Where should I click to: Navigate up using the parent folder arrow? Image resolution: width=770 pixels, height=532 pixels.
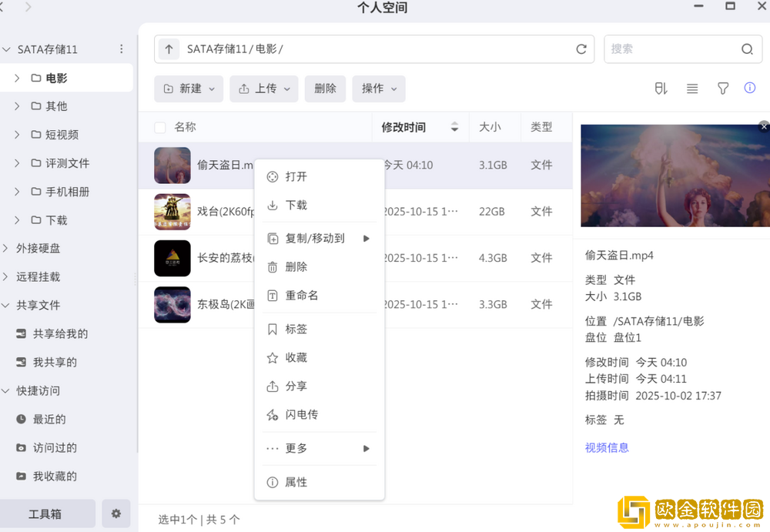[x=168, y=49]
